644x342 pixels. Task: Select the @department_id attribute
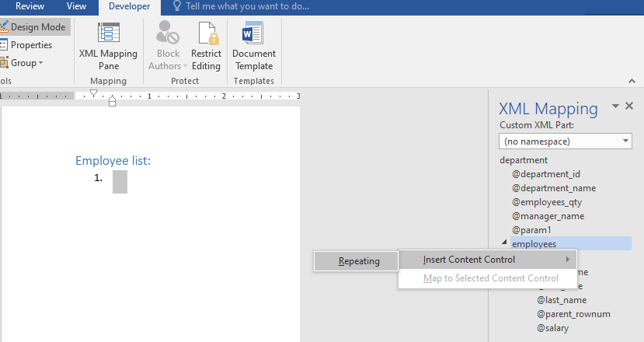click(546, 174)
